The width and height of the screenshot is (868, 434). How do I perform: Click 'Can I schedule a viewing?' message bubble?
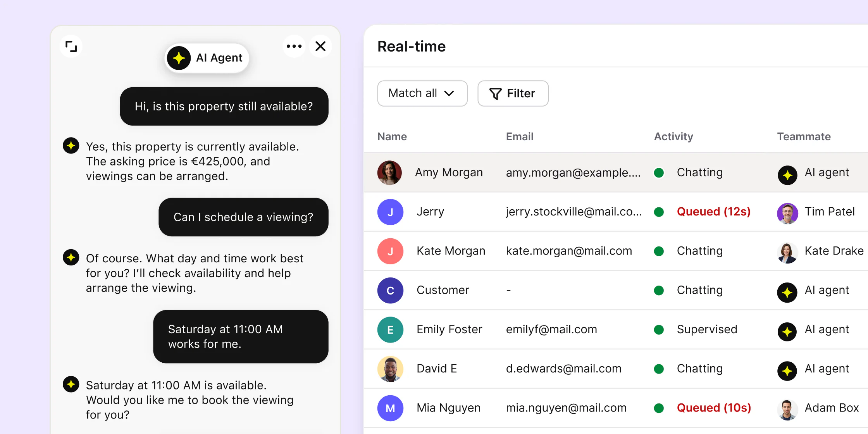tap(243, 217)
